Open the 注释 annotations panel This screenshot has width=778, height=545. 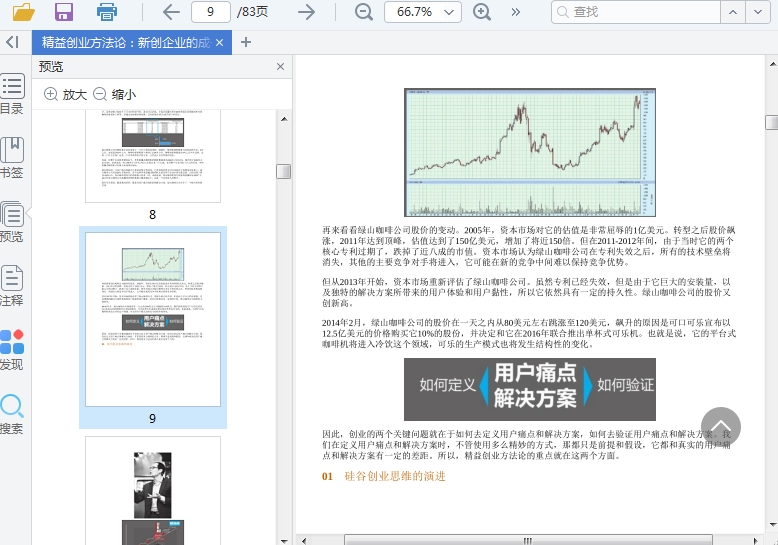click(x=12, y=286)
